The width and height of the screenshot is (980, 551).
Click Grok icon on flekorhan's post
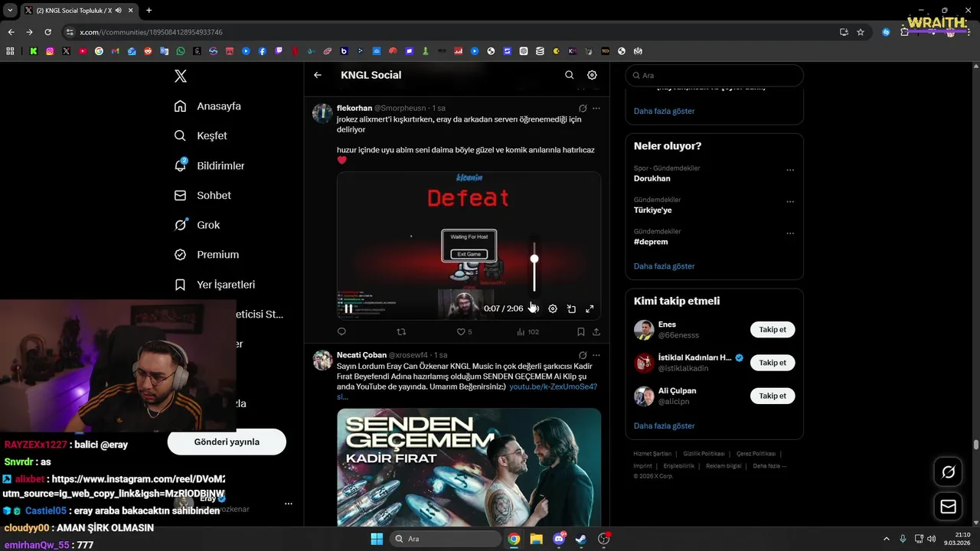click(583, 108)
